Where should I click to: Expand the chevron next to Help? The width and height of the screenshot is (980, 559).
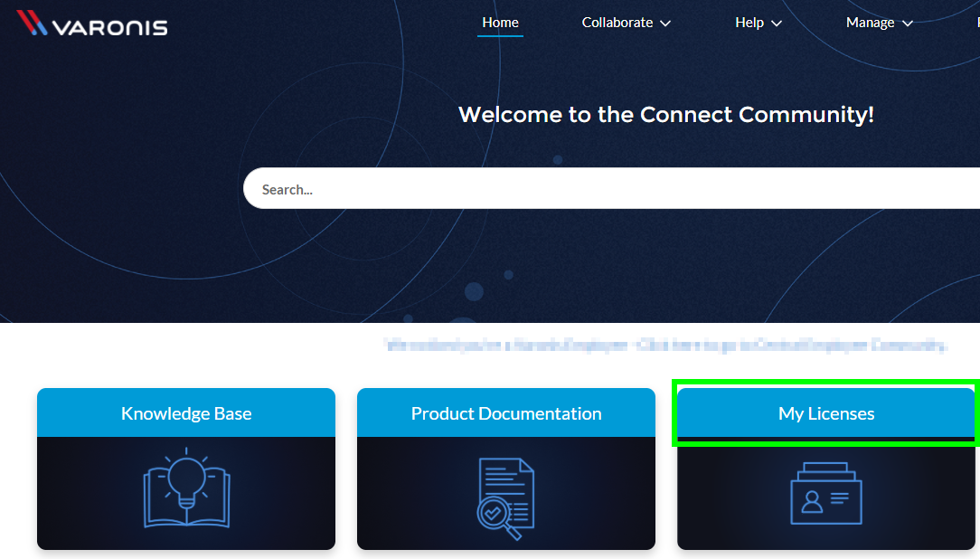[777, 24]
